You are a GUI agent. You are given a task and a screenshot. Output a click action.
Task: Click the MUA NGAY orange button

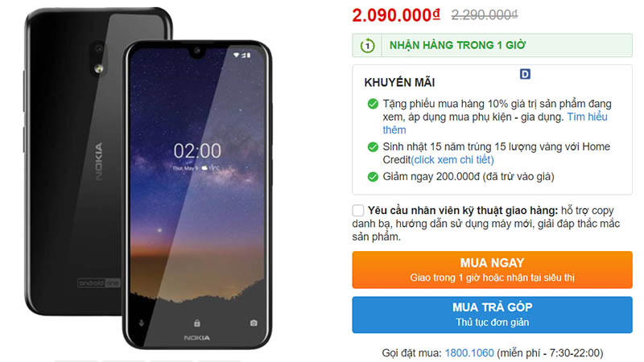click(x=492, y=269)
